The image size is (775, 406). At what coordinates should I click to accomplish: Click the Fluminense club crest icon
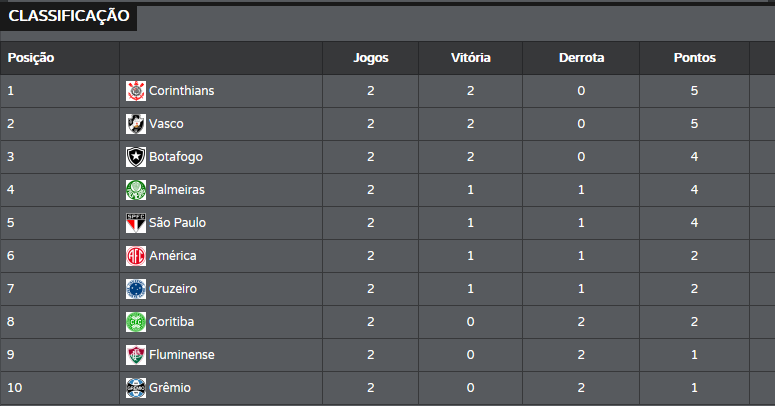pyautogui.click(x=135, y=355)
